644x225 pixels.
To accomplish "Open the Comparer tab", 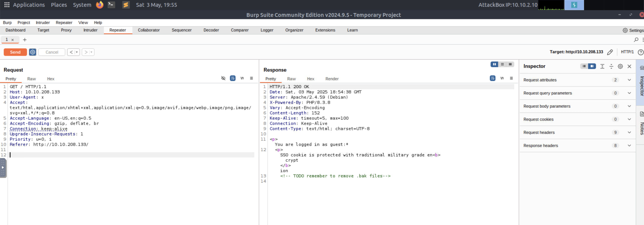I will (x=239, y=30).
